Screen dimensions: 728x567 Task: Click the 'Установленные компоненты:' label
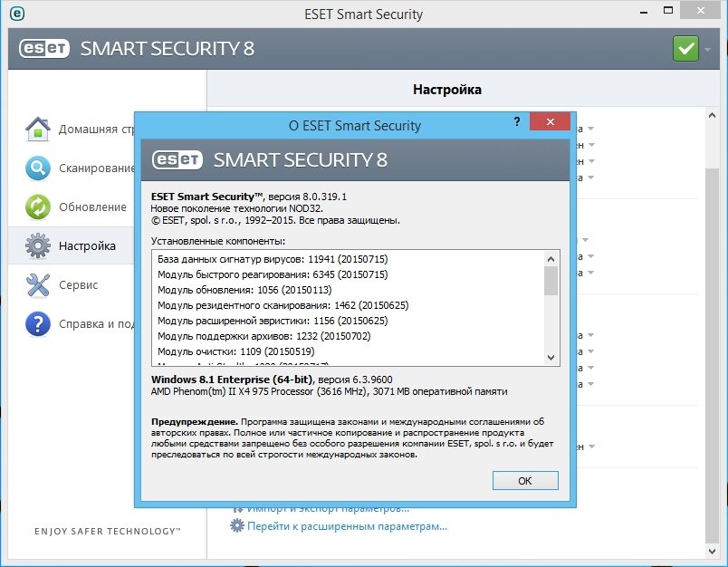tap(218, 241)
